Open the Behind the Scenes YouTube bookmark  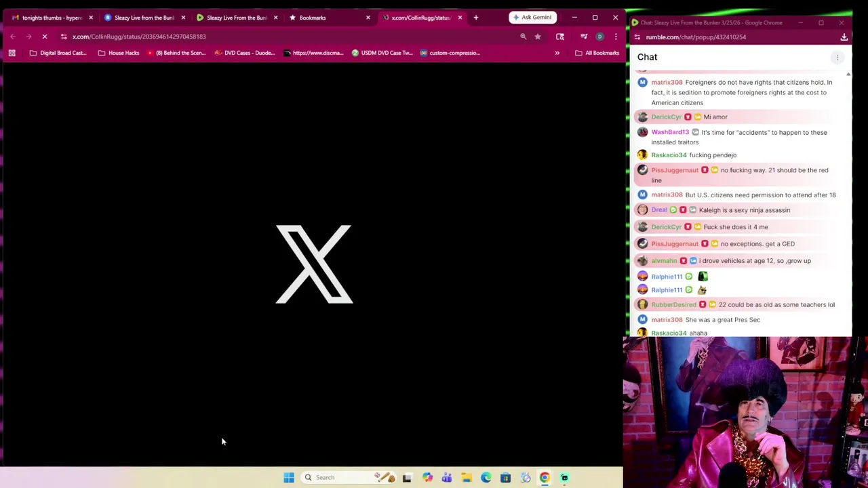(176, 53)
